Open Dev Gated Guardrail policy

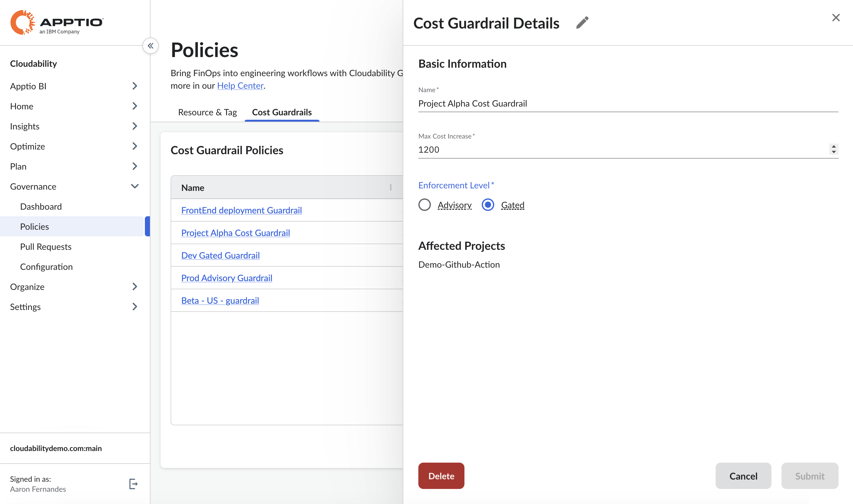(220, 255)
